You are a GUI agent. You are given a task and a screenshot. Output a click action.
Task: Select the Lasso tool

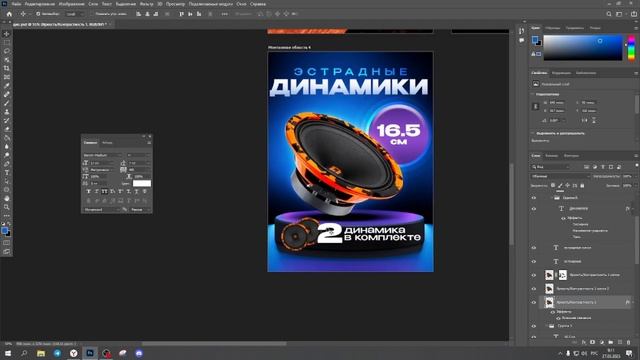click(7, 51)
